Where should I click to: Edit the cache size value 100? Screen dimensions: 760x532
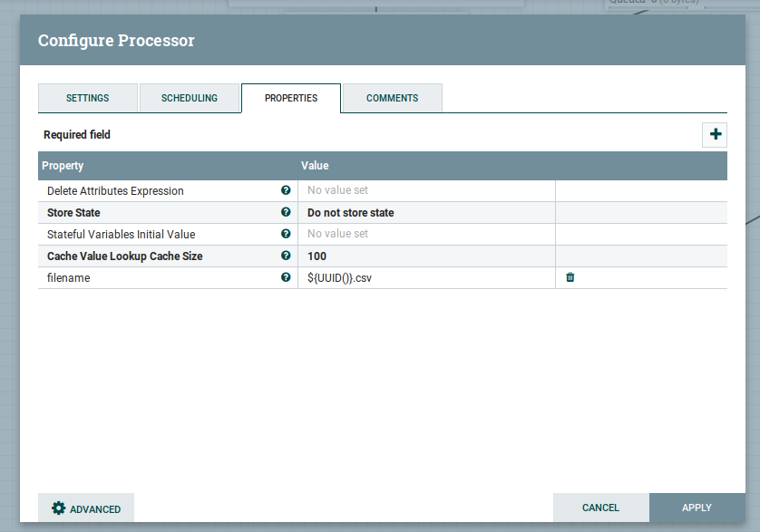pos(426,256)
